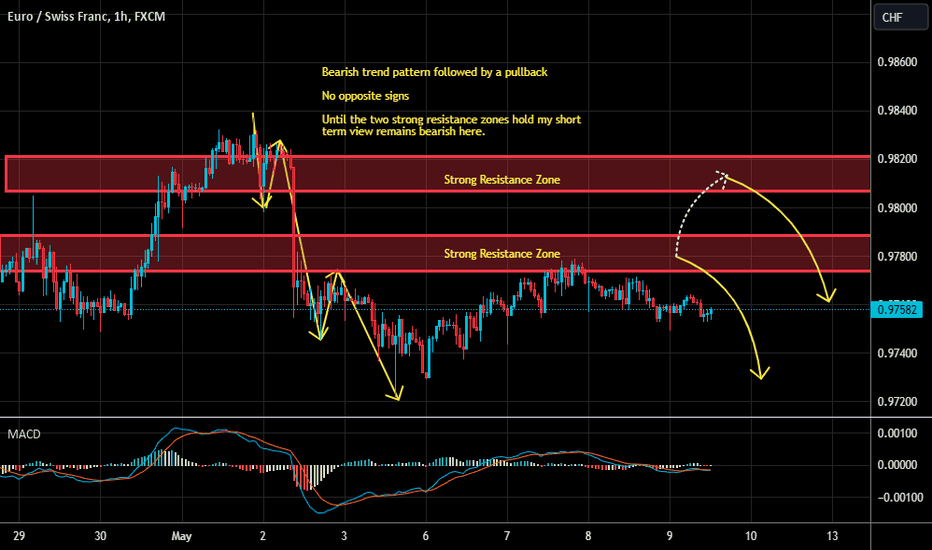
Task: Click the 2 date on the time axis
Action: (263, 536)
